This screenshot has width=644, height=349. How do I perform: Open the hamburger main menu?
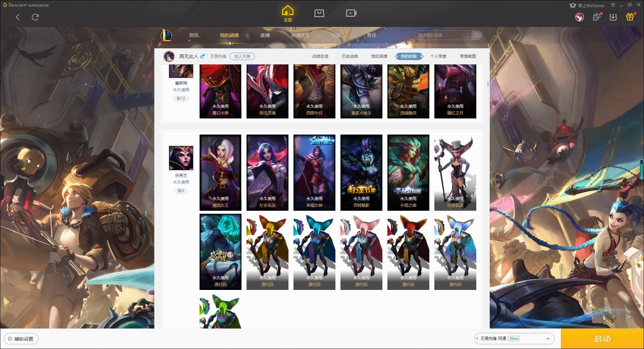[x=613, y=5]
